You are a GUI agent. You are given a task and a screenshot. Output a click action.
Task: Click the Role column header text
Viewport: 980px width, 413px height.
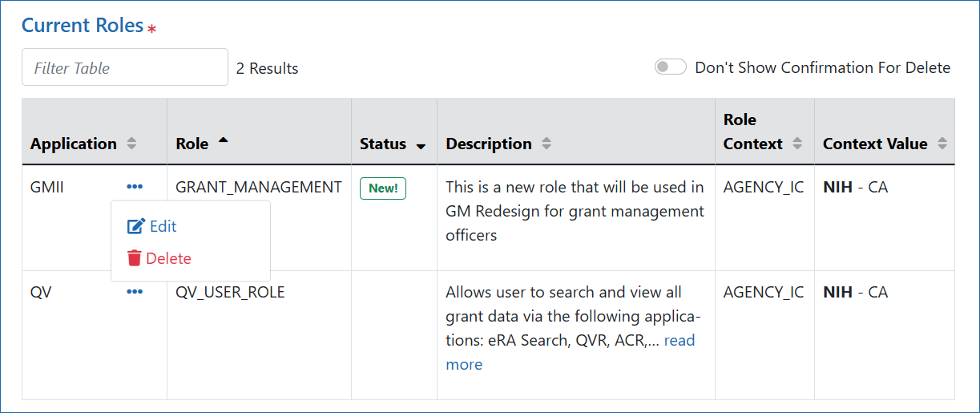point(192,144)
